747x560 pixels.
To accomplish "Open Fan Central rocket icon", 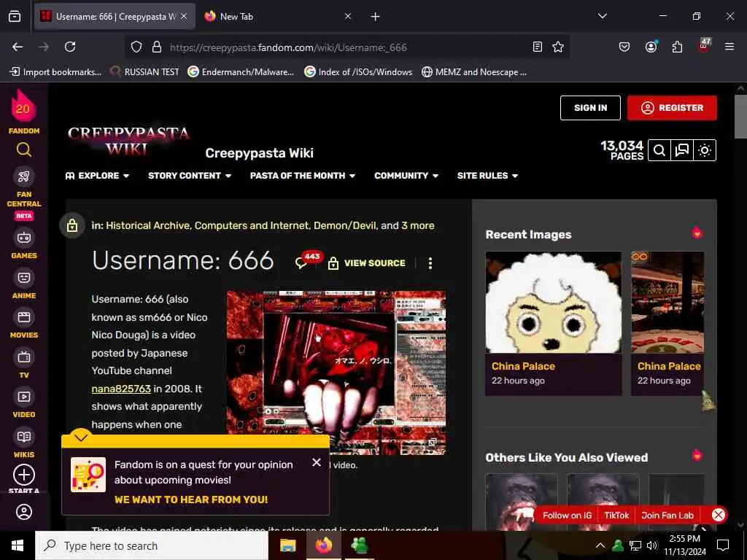I will [x=24, y=176].
